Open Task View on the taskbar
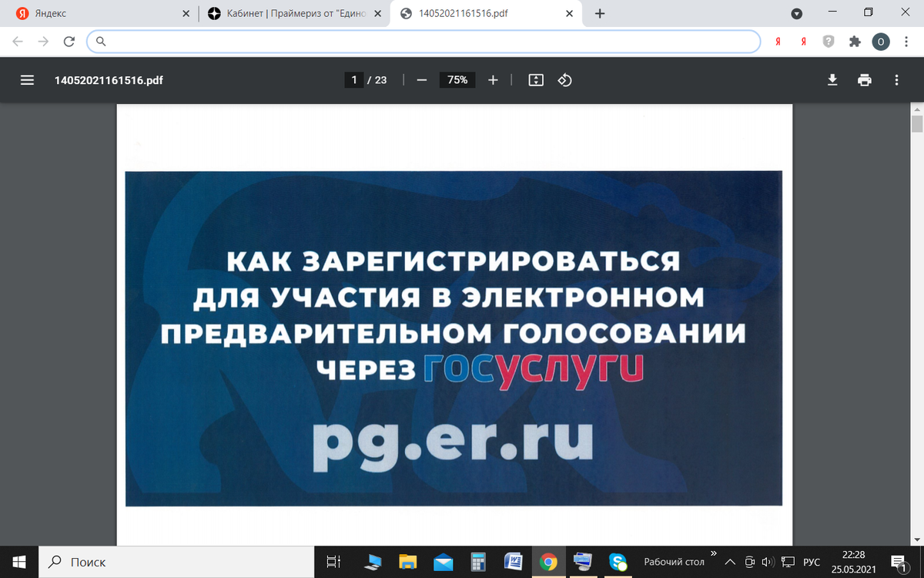 (x=333, y=562)
